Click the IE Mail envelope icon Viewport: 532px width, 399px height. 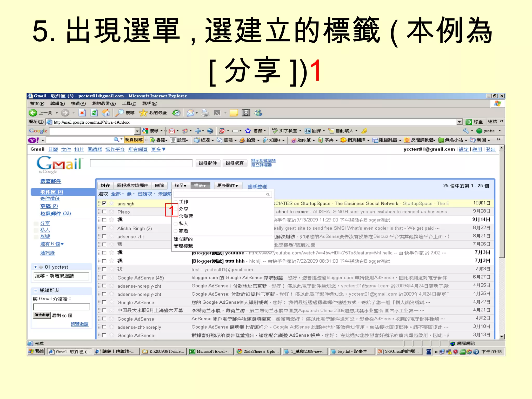(190, 113)
